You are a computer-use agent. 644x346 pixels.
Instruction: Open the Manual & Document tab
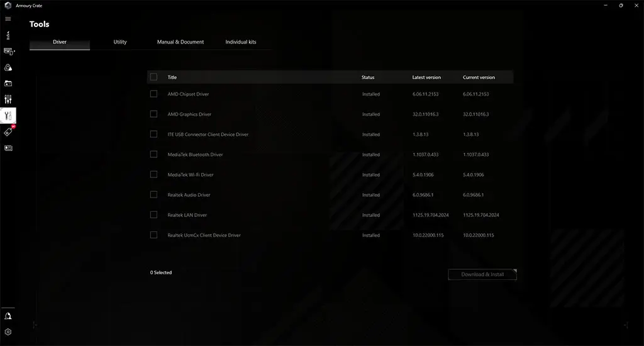click(180, 42)
